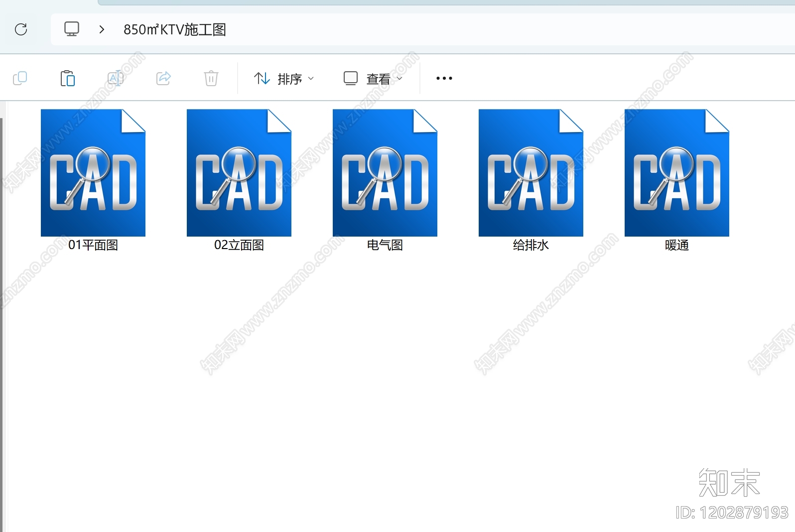Viewport: 795px width, 532px height.
Task: Select the 01平面图 CAD file icon
Action: (x=93, y=173)
